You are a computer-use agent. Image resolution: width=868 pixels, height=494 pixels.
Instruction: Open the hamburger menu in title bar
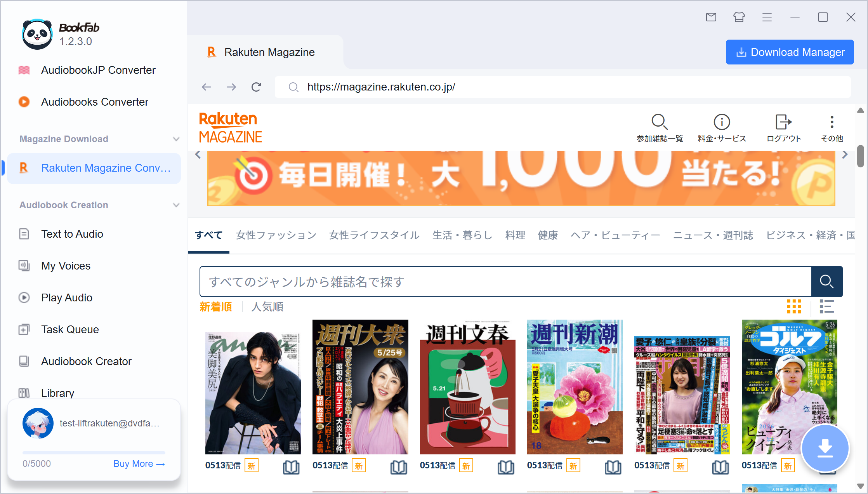tap(767, 17)
